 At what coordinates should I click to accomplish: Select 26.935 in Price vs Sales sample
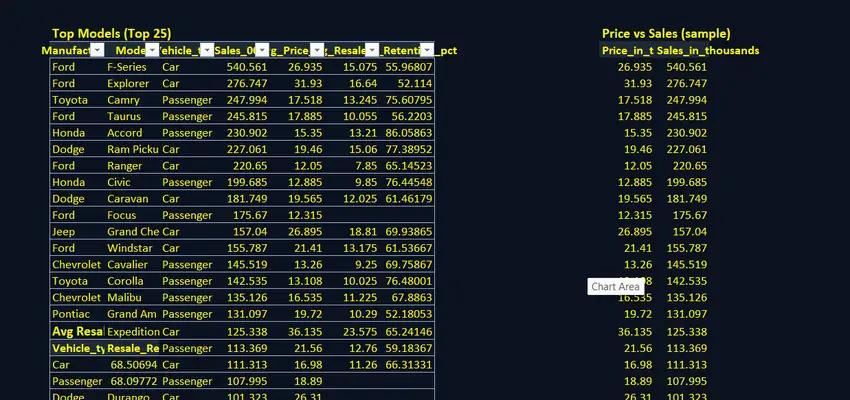tap(635, 67)
